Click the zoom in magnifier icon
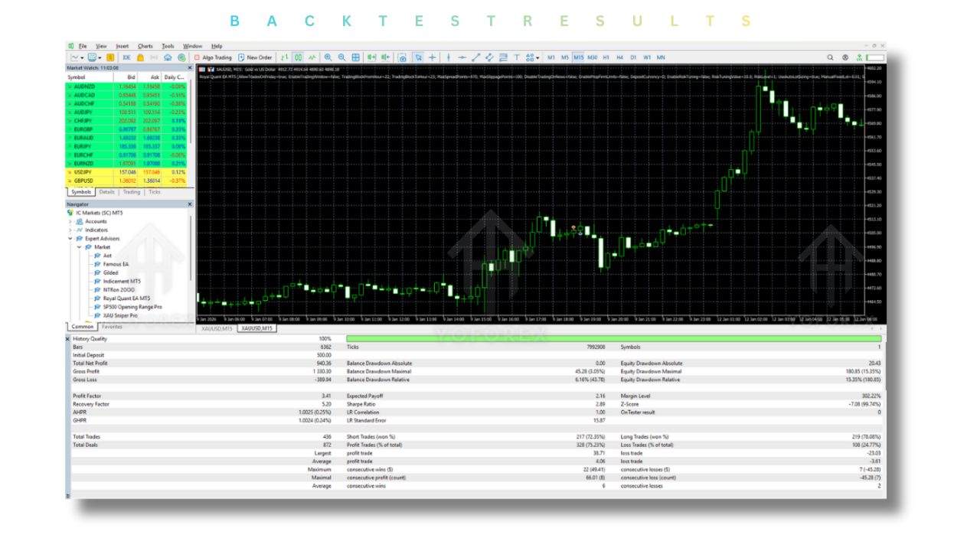The width and height of the screenshot is (980, 551). (328, 57)
